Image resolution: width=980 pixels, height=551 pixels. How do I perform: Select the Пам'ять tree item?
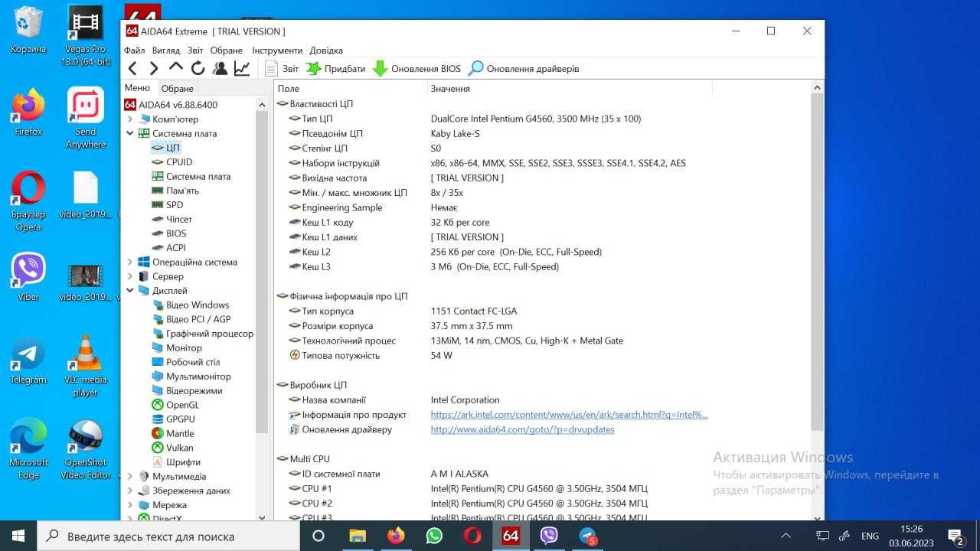(x=182, y=191)
